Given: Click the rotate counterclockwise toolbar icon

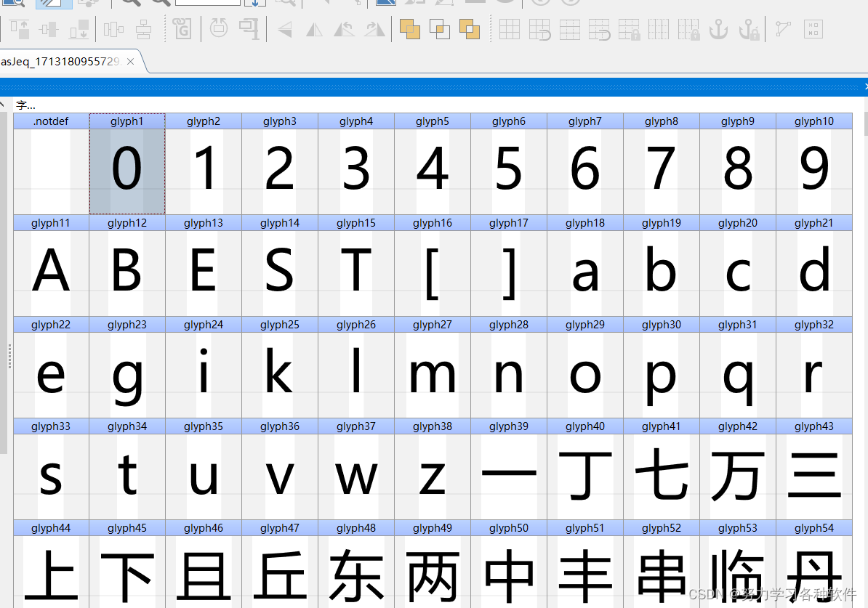Looking at the screenshot, I should 345,29.
